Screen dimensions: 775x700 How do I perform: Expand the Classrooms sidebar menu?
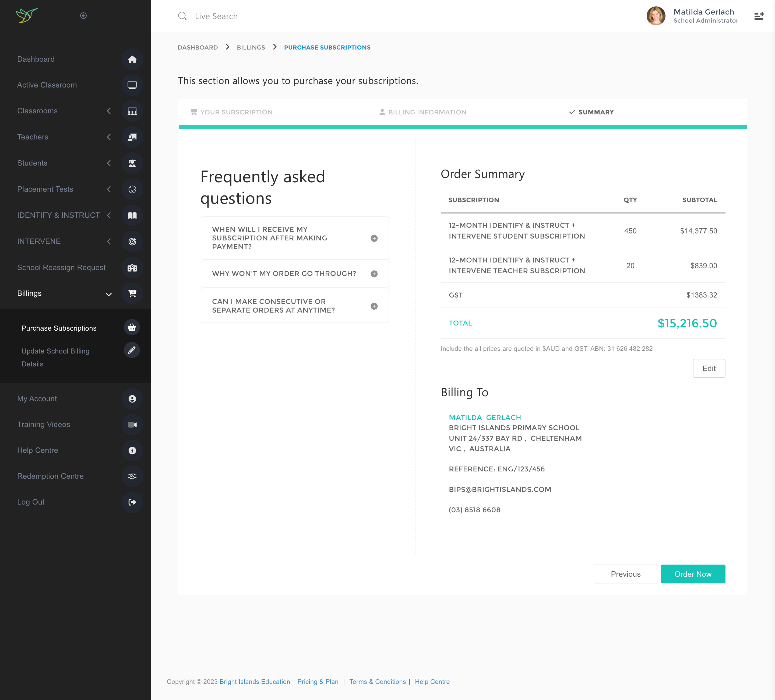point(109,111)
